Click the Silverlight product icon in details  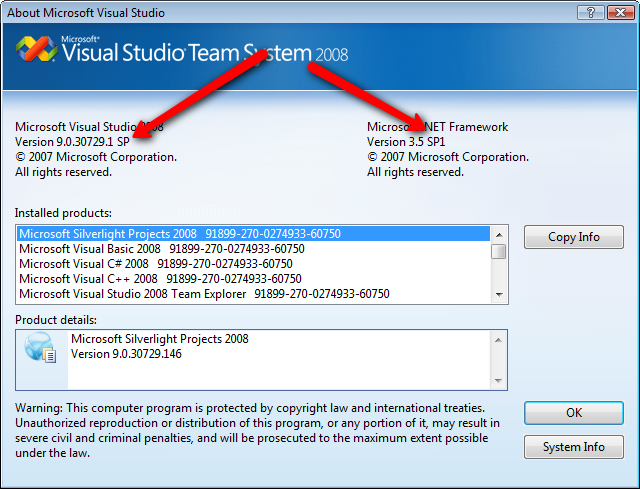pyautogui.click(x=40, y=348)
